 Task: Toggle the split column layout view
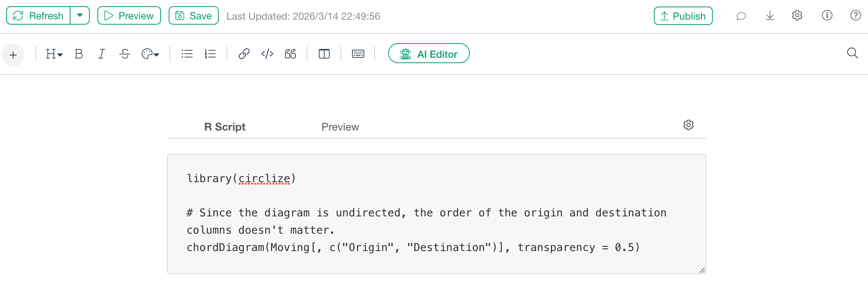pos(324,54)
